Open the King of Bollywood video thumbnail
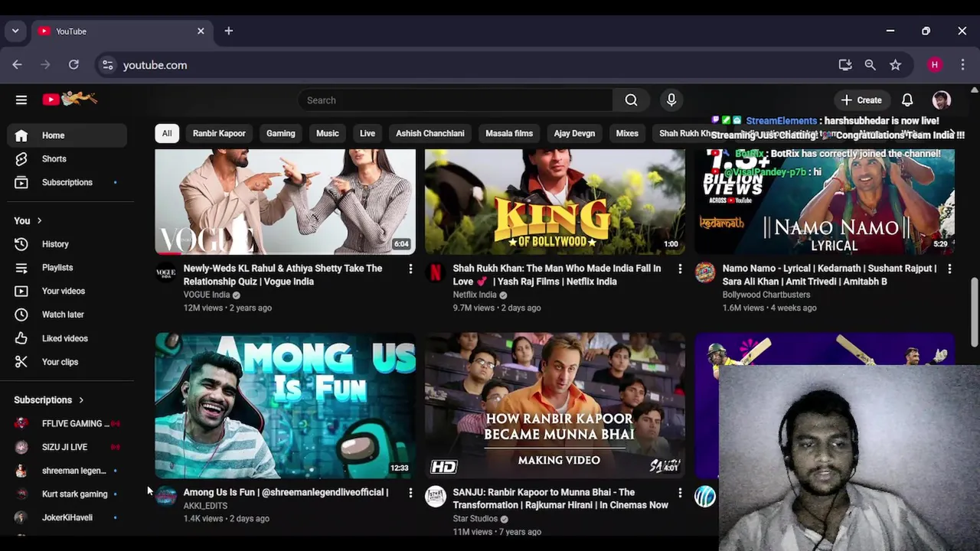 (555, 201)
